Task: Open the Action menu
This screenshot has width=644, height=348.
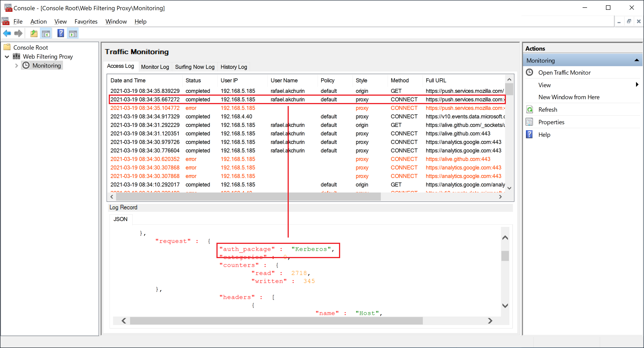Action: point(38,22)
